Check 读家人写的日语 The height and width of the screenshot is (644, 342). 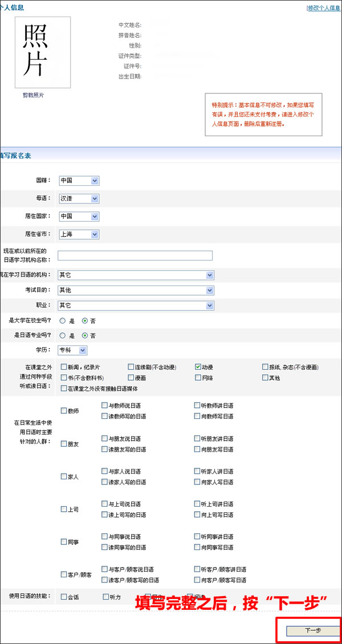[104, 482]
